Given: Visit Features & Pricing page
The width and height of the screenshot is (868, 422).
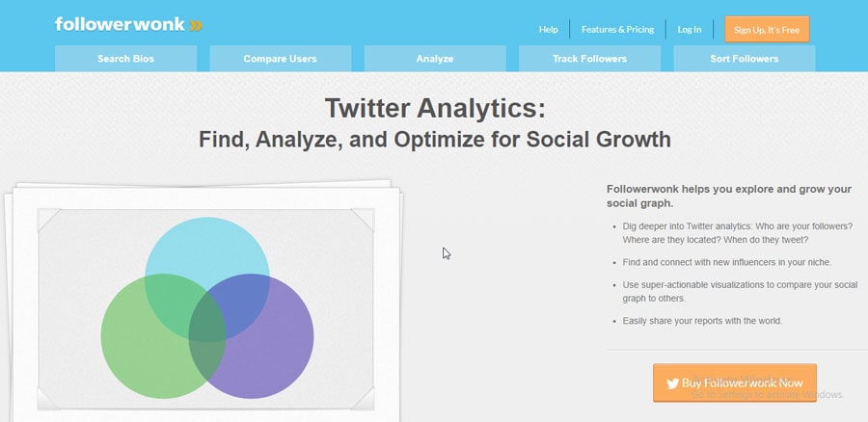Looking at the screenshot, I should tap(618, 29).
